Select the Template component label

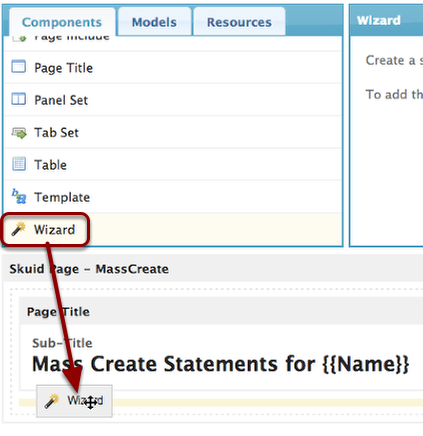62,197
